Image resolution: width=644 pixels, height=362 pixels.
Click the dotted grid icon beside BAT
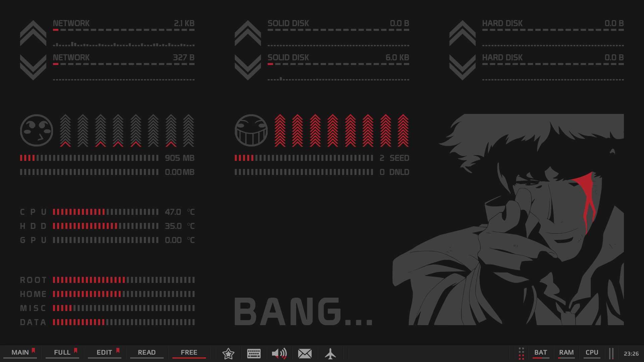(521, 354)
